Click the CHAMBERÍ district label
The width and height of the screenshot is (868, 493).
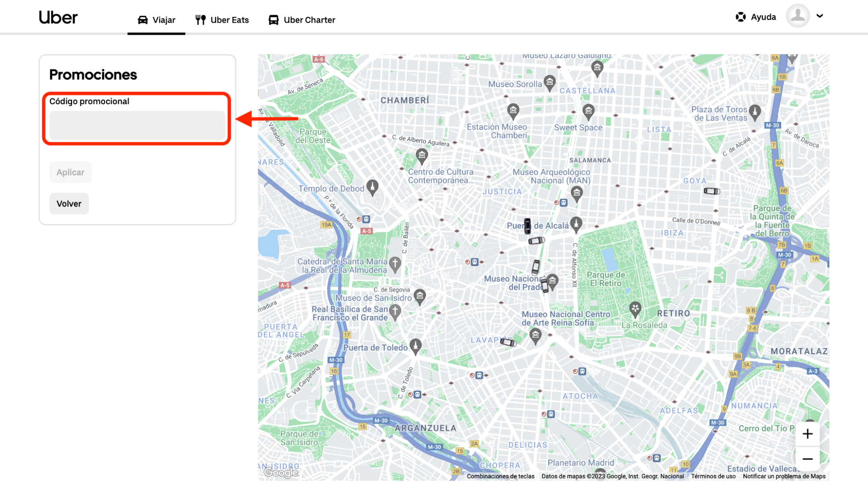coord(405,100)
